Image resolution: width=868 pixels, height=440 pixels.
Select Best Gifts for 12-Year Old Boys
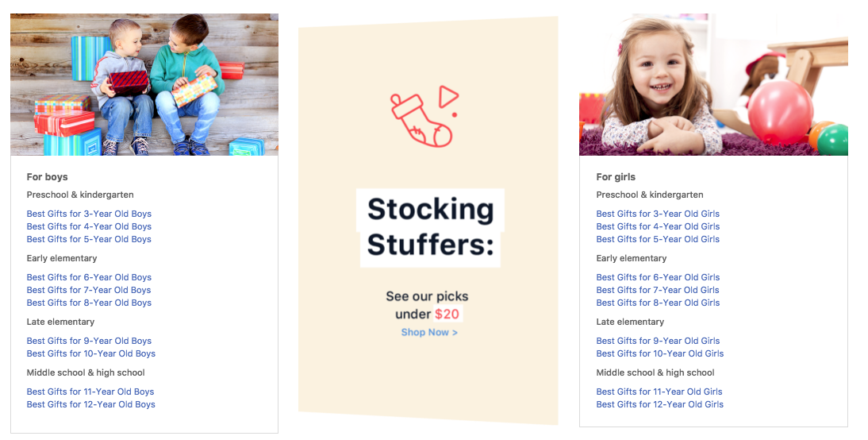(90, 404)
